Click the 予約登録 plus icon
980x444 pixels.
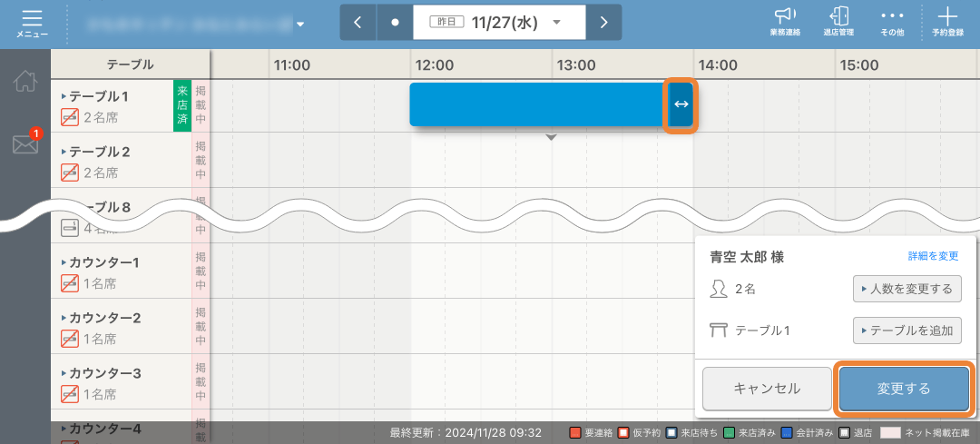coord(947,23)
